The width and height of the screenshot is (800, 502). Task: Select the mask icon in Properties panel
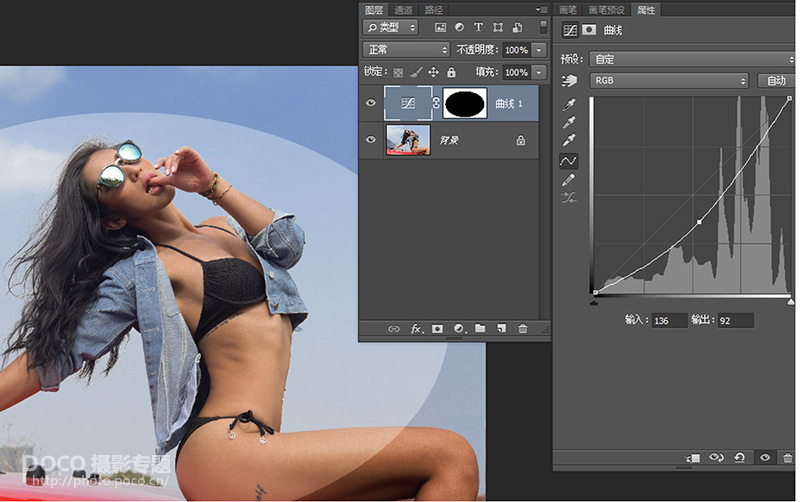pyautogui.click(x=589, y=30)
